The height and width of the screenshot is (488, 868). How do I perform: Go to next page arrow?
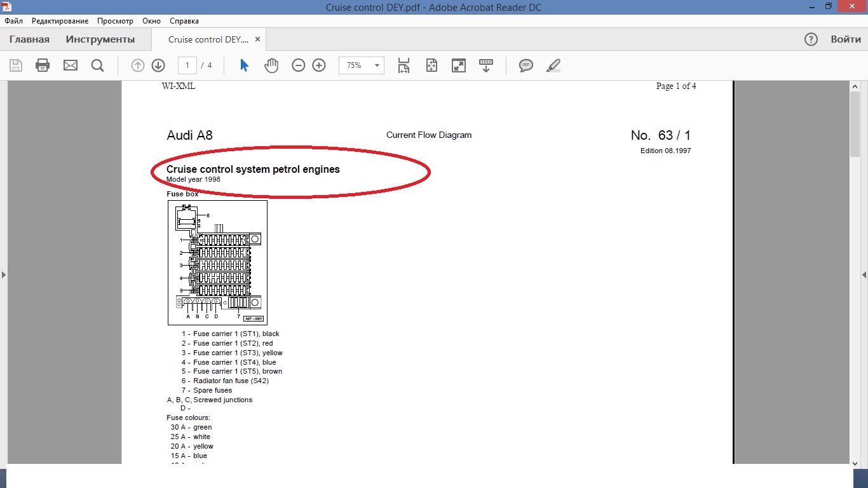tap(158, 65)
